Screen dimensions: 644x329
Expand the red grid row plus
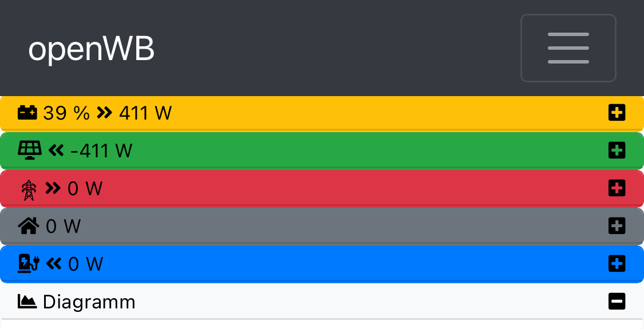tap(617, 188)
